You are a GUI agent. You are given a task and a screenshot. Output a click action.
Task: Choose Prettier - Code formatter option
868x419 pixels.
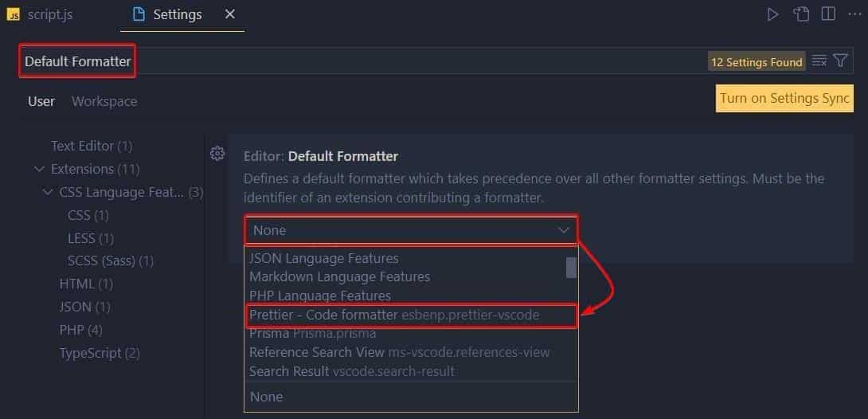tap(394, 315)
